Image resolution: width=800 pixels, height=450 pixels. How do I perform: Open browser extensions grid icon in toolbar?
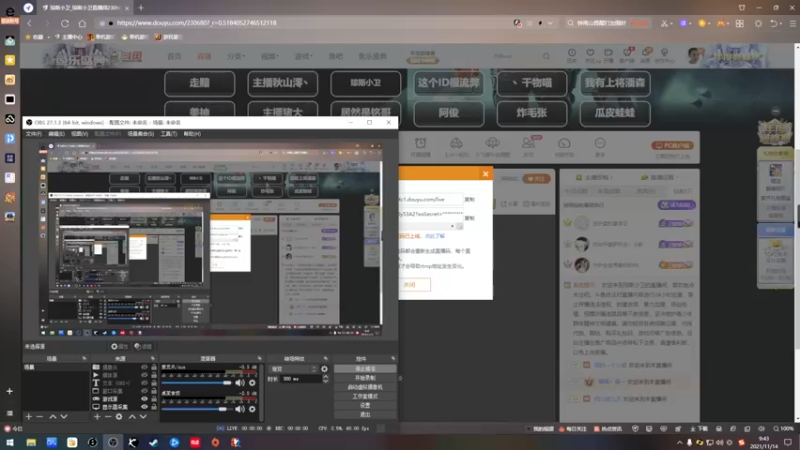(740, 23)
